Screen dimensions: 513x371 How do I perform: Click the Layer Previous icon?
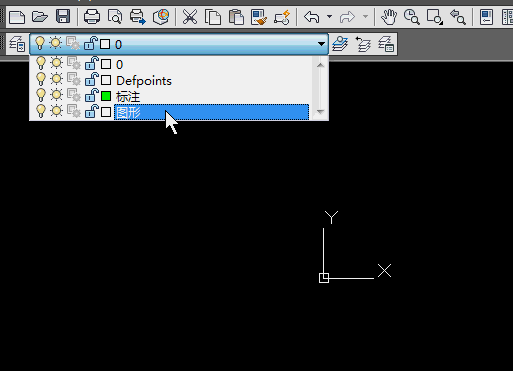[x=363, y=44]
